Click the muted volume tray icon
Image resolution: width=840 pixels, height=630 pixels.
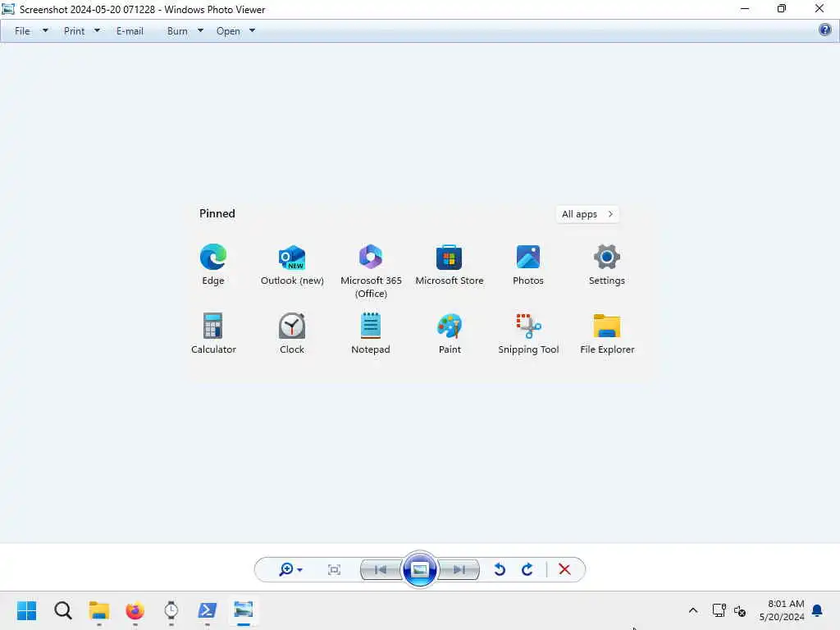(x=741, y=610)
